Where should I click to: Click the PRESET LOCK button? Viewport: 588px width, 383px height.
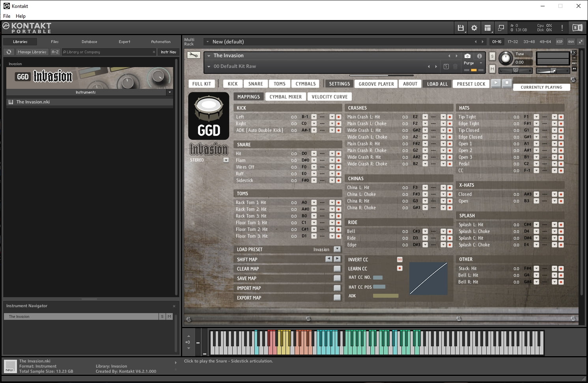[471, 84]
